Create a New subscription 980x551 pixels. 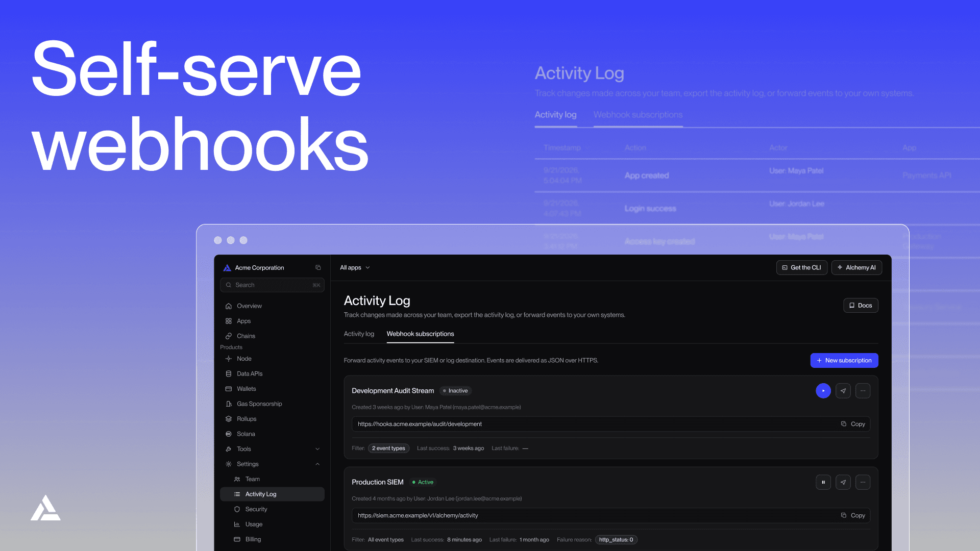pyautogui.click(x=844, y=361)
